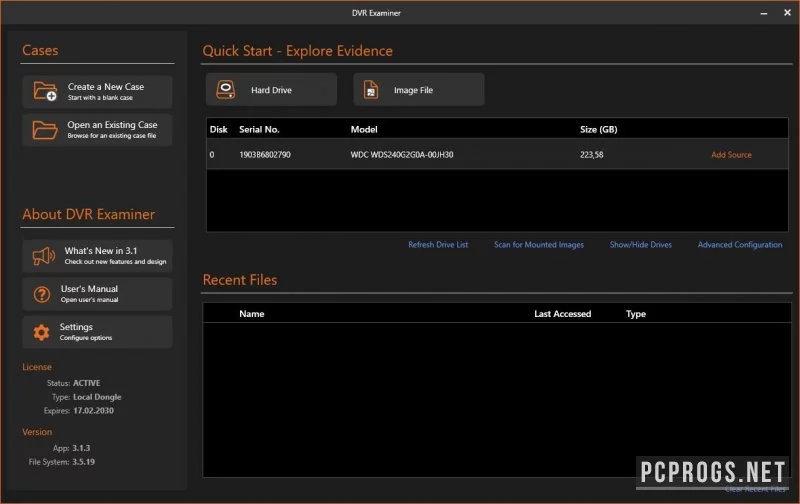
Task: Click the Name column header in Recent Files
Action: coord(252,314)
